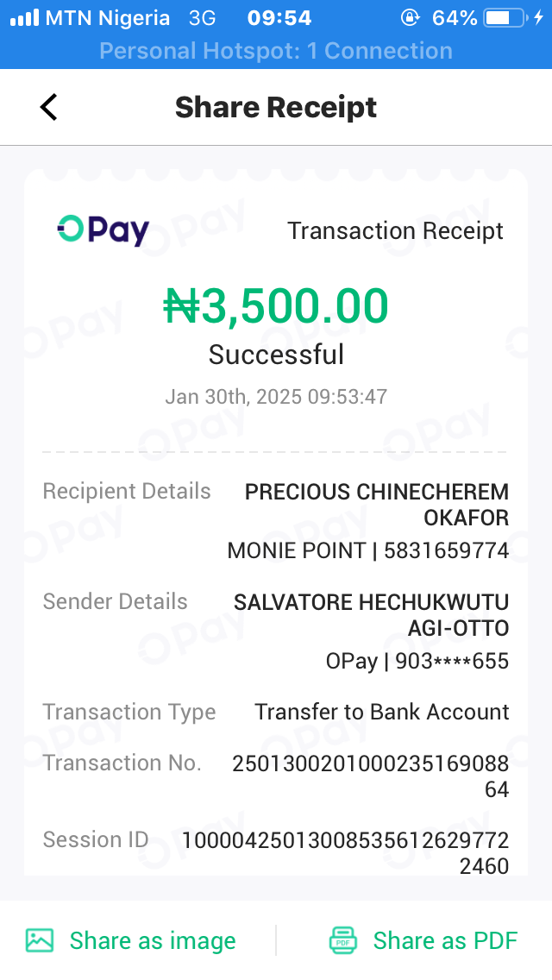Tap the Successful status label
552x980 pixels.
coord(276,355)
